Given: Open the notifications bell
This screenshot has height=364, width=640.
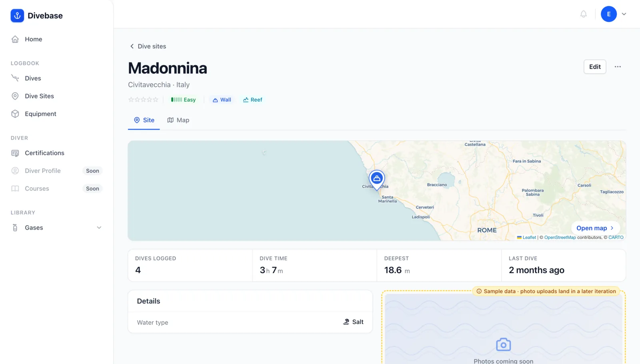Looking at the screenshot, I should coord(584,14).
